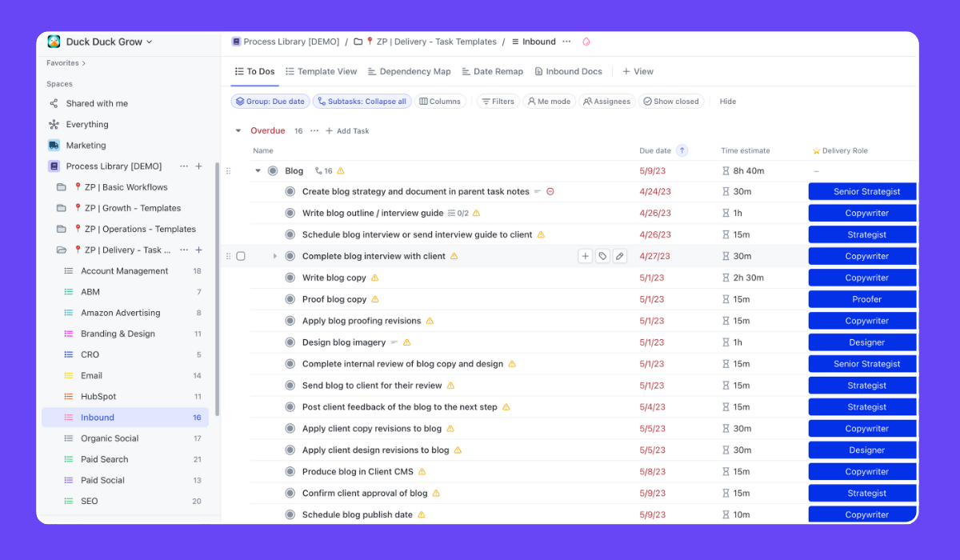Open the Date Remap tab
This screenshot has width=960, height=560.
[x=492, y=71]
